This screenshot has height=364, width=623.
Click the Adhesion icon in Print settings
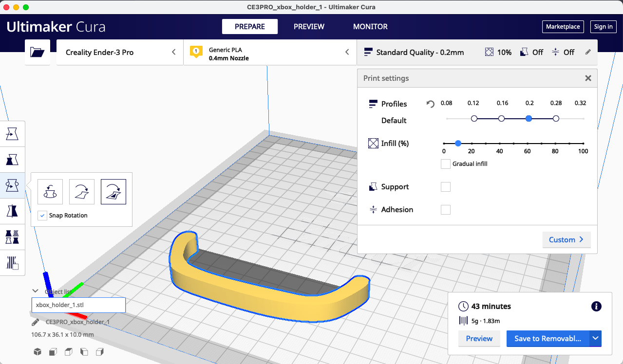(x=373, y=209)
